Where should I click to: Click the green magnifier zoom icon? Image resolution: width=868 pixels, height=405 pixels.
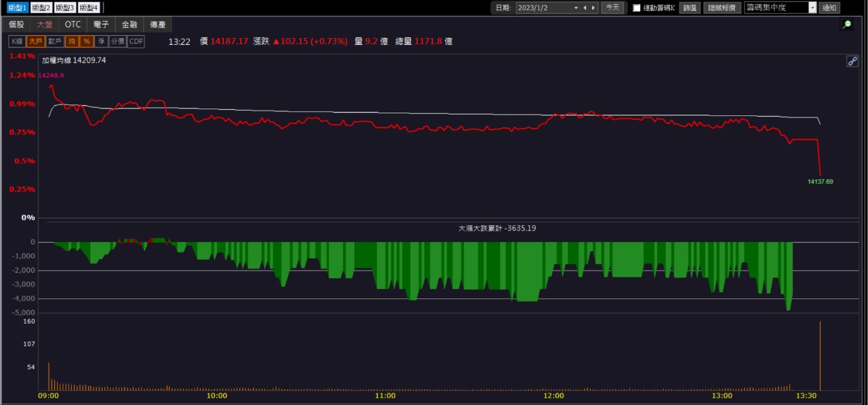(x=846, y=24)
